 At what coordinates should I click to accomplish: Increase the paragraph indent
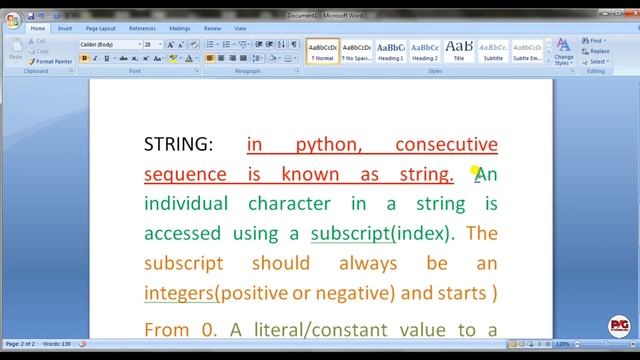tap(269, 44)
